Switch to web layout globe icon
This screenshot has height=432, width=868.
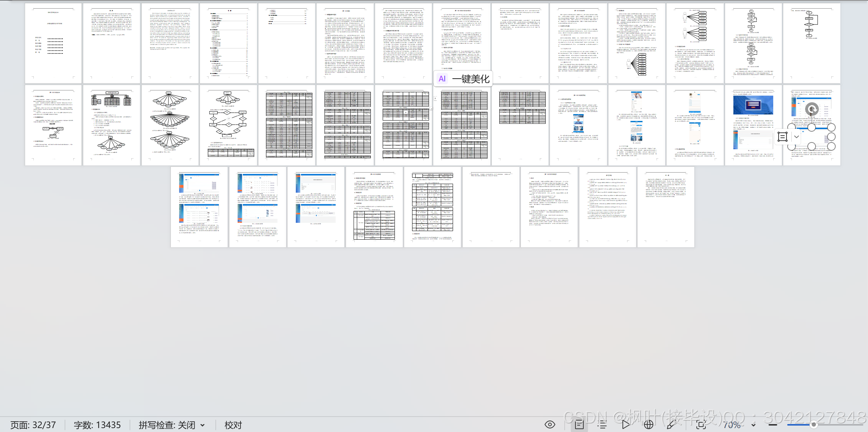648,425
